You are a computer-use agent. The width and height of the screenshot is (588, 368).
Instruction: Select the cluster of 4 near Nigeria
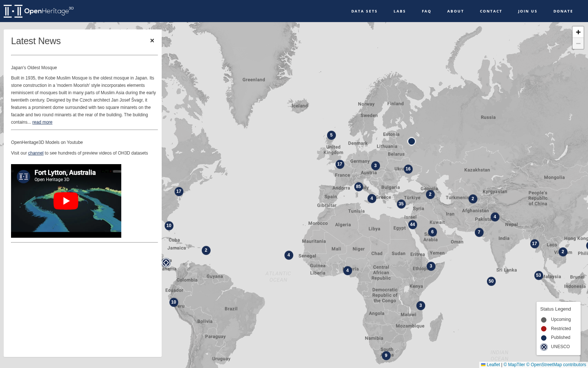(x=347, y=270)
